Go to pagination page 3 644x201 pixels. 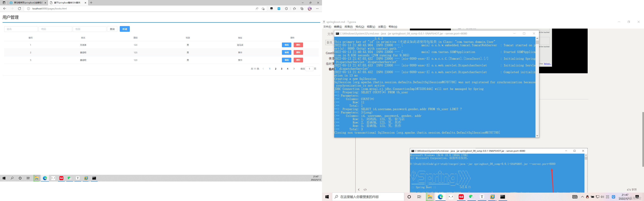click(x=282, y=69)
